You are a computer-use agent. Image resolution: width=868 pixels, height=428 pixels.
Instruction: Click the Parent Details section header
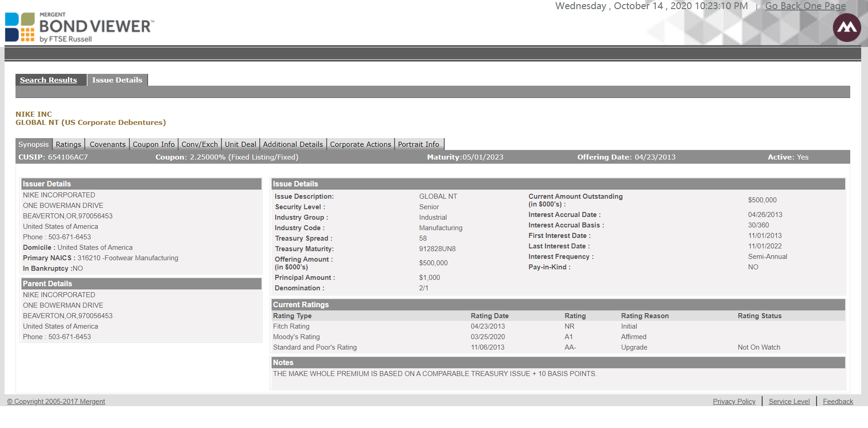141,284
